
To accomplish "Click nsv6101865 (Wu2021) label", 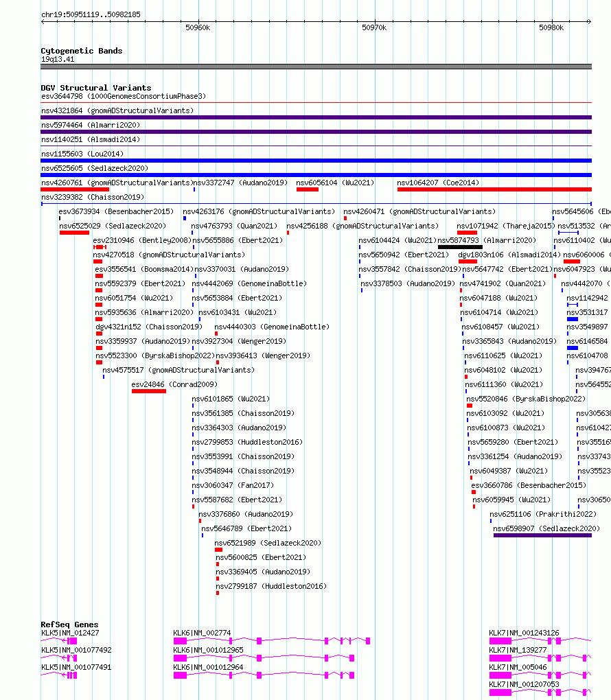I will click(x=231, y=399).
